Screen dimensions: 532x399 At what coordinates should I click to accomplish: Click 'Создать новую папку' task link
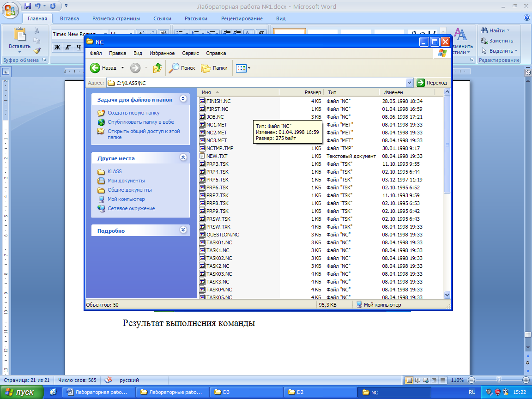133,113
